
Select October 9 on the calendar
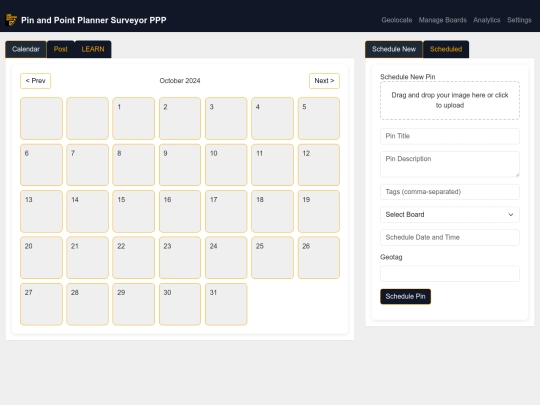coord(180,165)
